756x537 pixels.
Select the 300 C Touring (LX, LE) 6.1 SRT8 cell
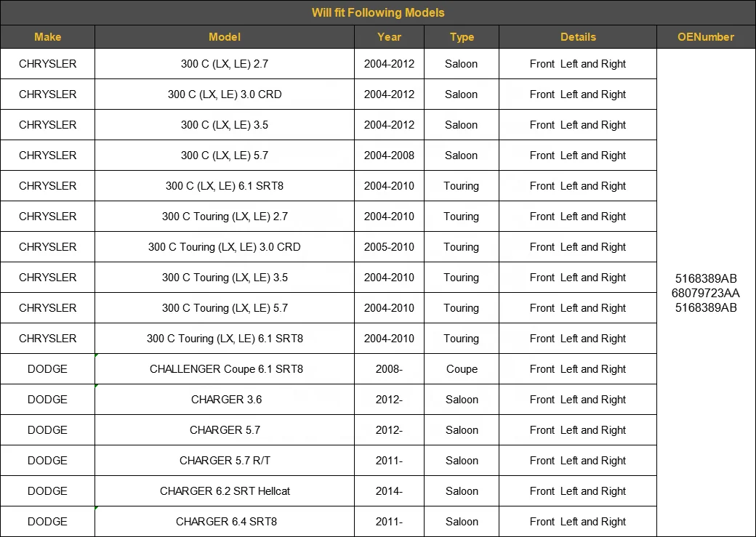[x=225, y=339]
